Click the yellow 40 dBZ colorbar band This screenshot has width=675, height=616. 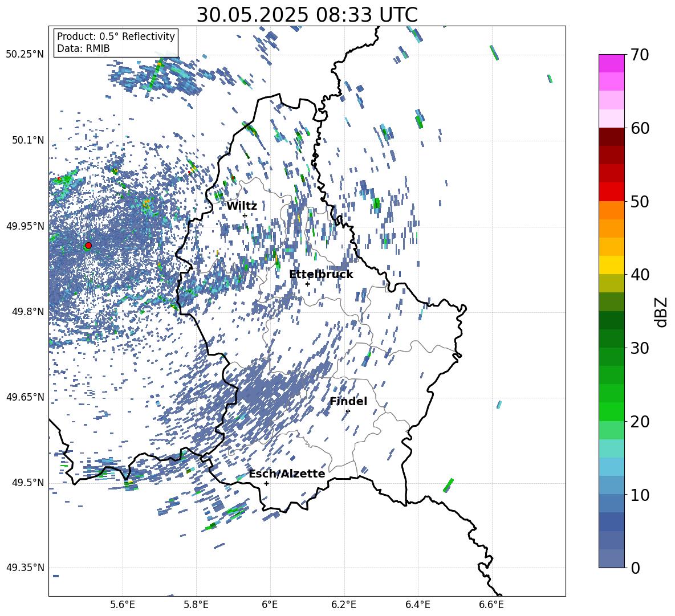pos(612,265)
